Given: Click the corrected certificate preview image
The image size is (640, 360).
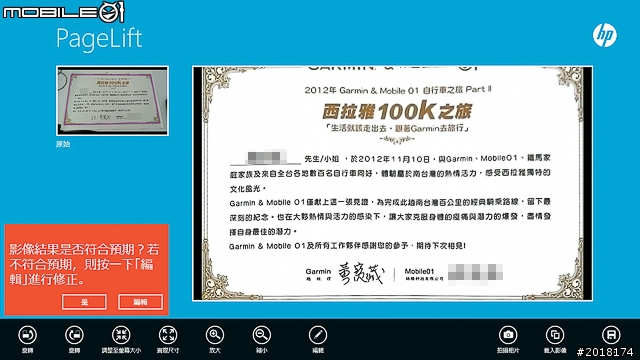Looking at the screenshot, I should coord(392,184).
